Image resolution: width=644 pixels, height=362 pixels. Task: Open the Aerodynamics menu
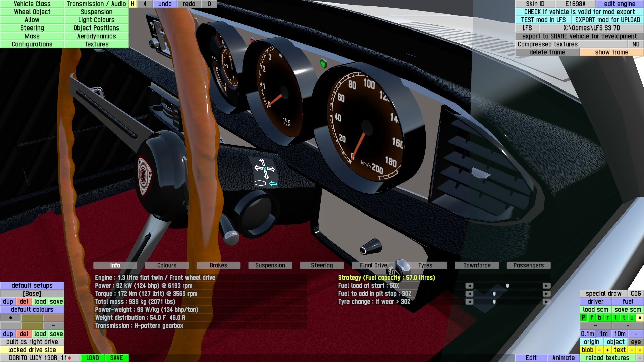(97, 36)
